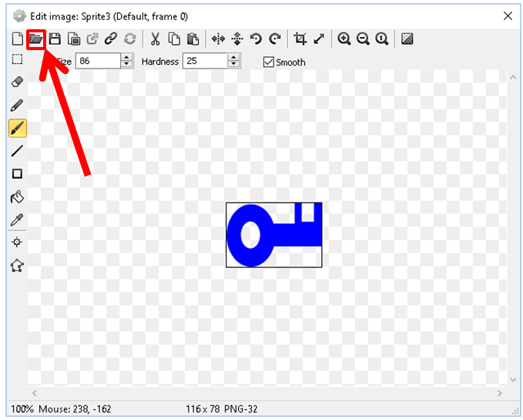523x420 pixels.
Task: Toggle the Smooth checkbox
Action: (x=269, y=62)
